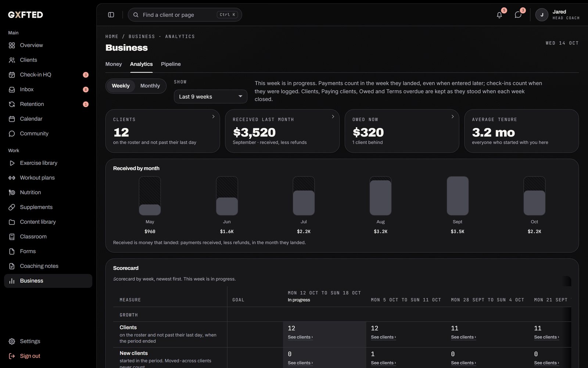Open the chat messages icon

[x=518, y=15]
